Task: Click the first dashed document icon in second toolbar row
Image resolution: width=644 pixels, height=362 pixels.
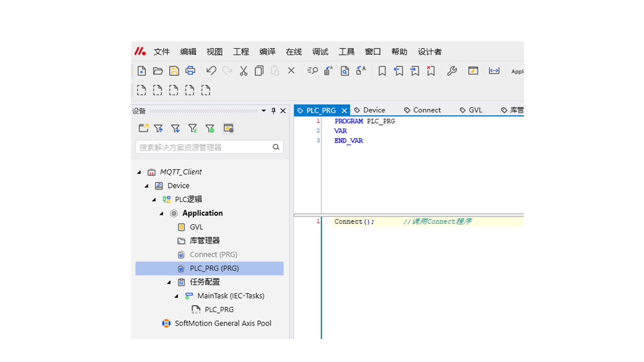Action: coord(142,90)
